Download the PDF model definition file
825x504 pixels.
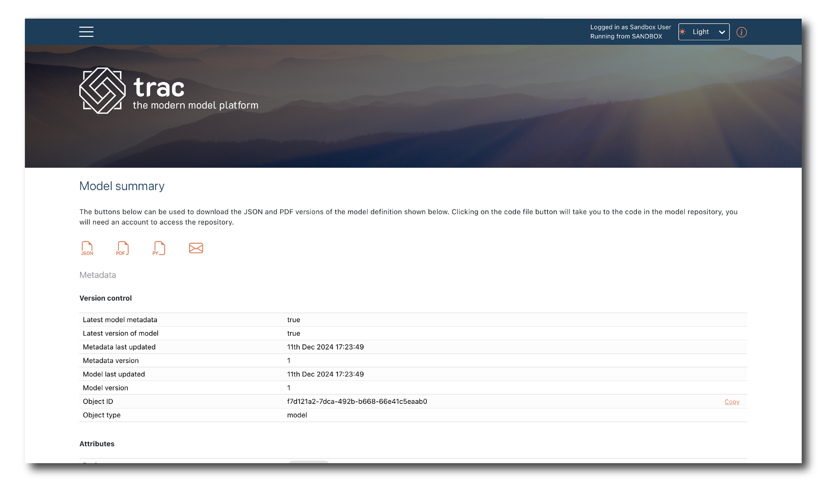[122, 248]
